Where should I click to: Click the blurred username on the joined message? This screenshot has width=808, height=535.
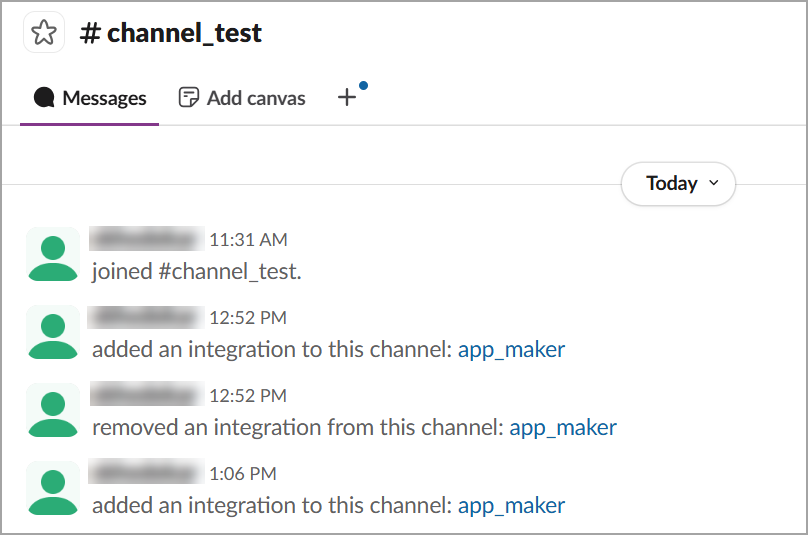tap(146, 239)
